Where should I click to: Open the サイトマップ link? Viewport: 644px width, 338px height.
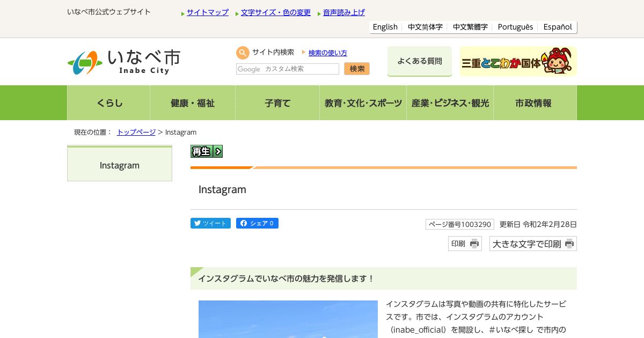point(208,12)
